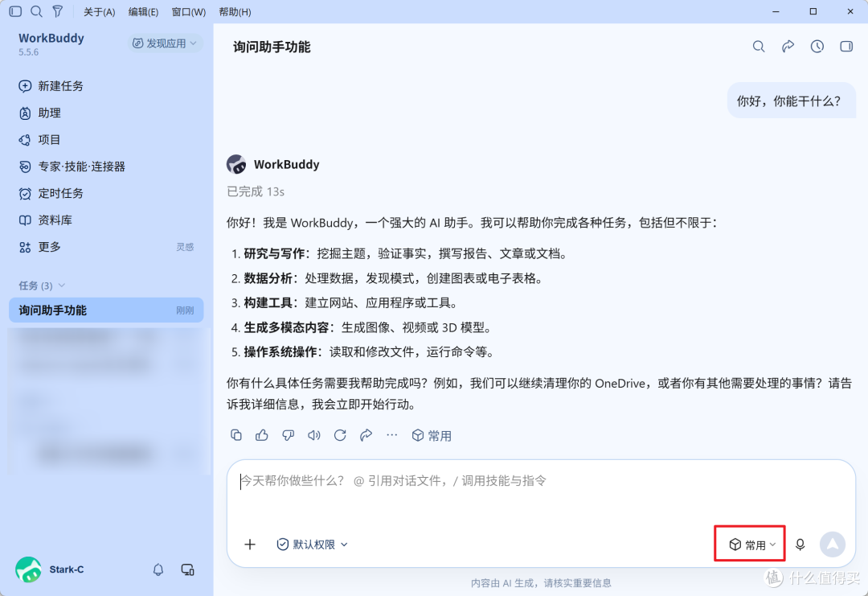Viewport: 868px width, 596px height.
Task: Click the 常用 tag under the reply
Action: 432,436
